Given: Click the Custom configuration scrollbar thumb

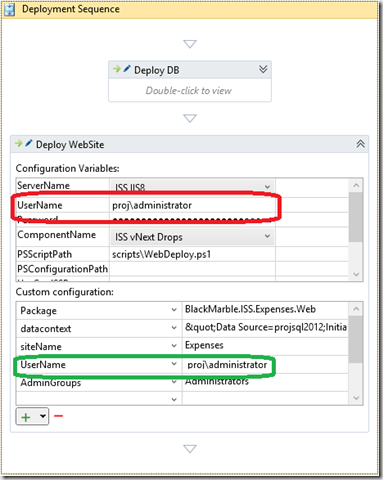Looking at the screenshot, I should (356, 339).
